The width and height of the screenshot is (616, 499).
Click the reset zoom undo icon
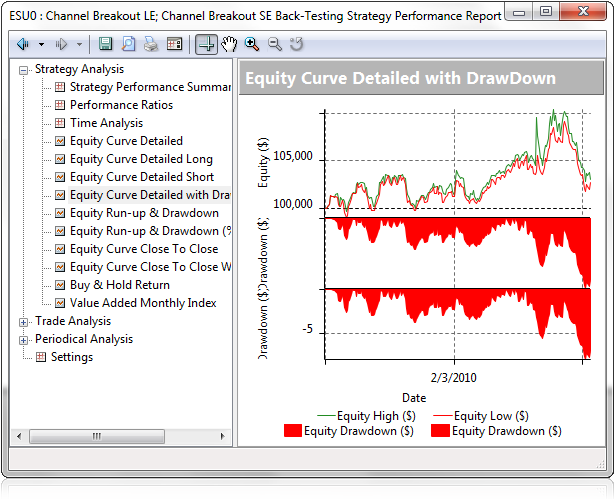click(x=297, y=44)
